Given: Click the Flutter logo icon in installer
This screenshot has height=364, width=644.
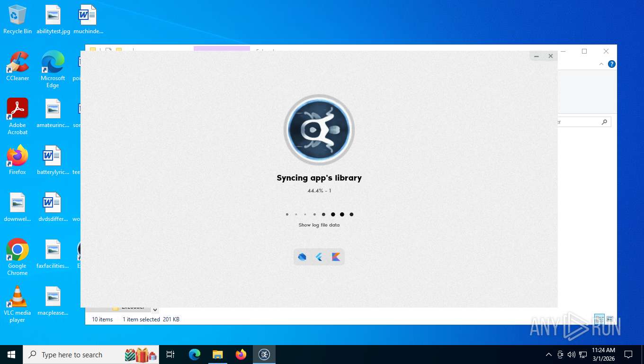Looking at the screenshot, I should point(319,257).
